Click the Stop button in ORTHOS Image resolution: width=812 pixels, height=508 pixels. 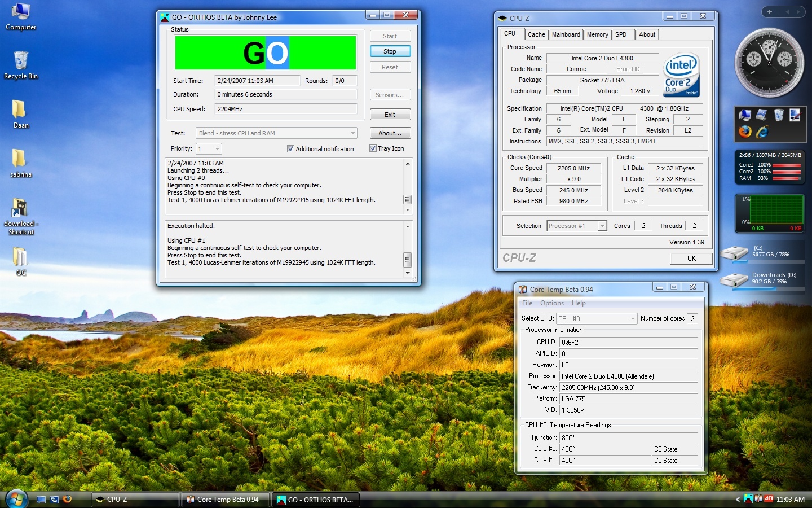[x=390, y=51]
